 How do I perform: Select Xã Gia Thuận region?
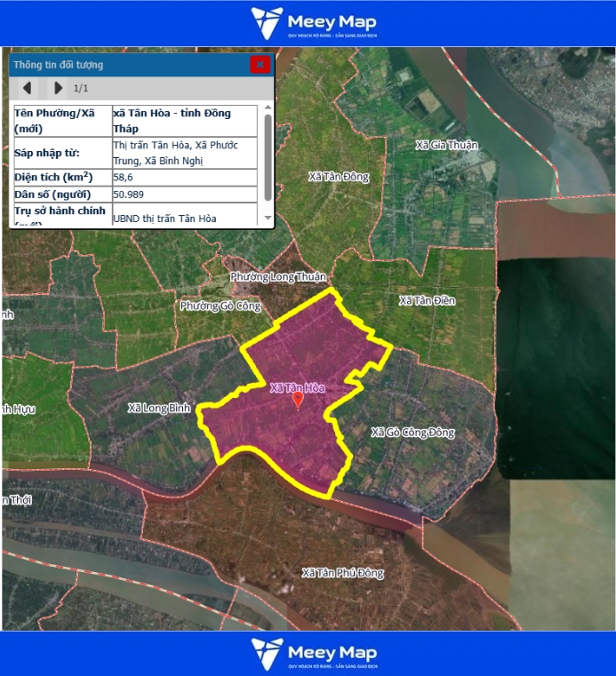tap(447, 145)
